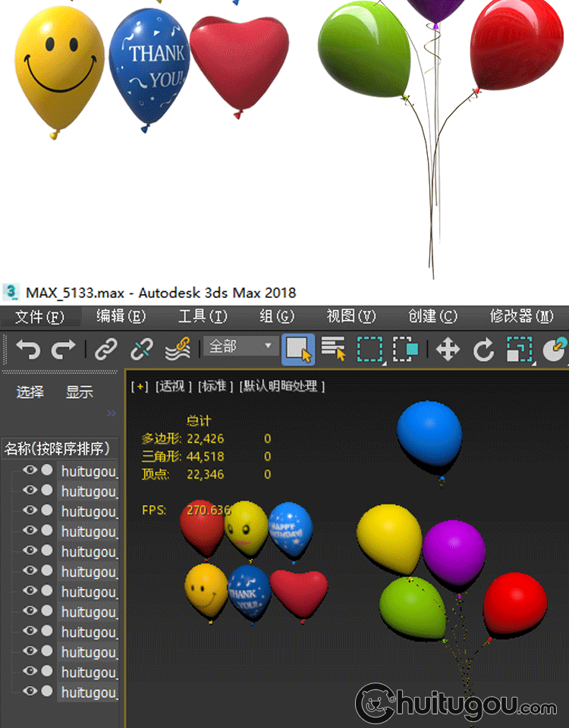Open the 创建(C) menu

click(x=433, y=317)
